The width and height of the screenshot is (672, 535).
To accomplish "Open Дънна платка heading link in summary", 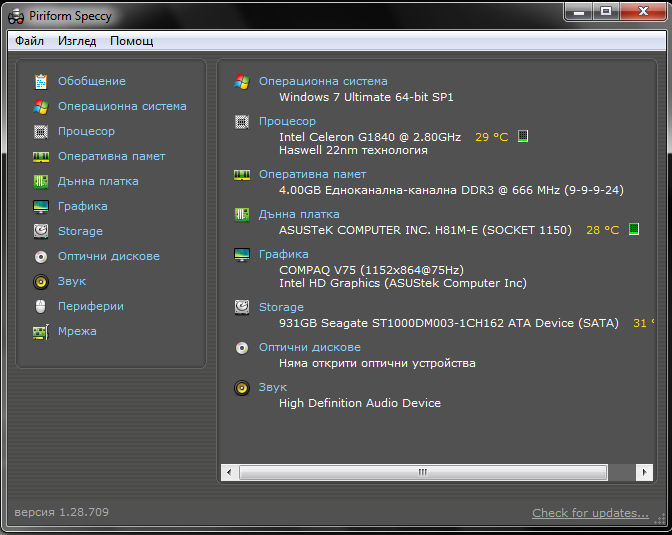I will tap(299, 214).
